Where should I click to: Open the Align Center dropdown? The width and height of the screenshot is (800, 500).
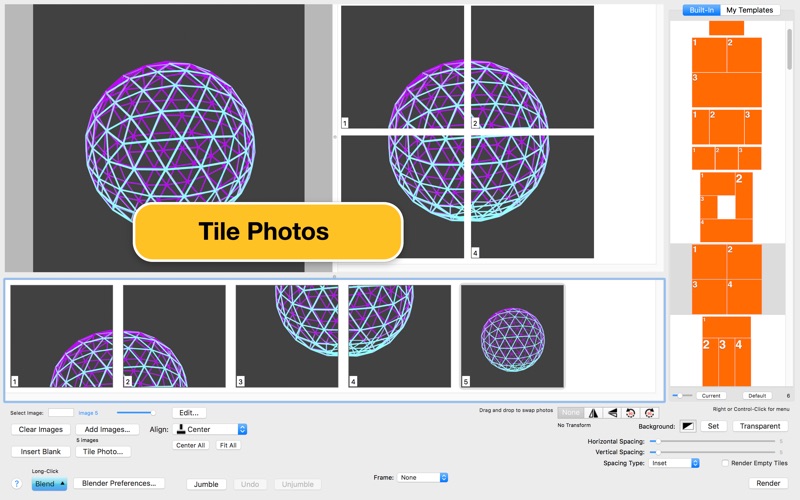coord(210,430)
